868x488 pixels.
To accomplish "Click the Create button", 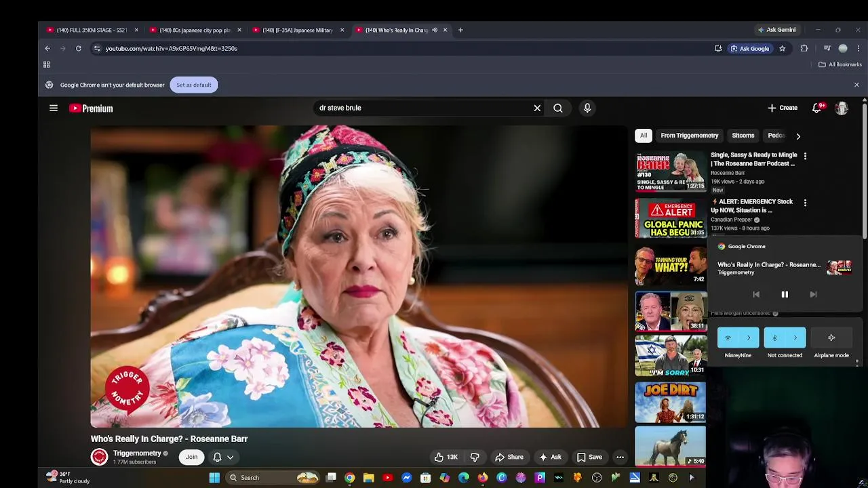I will [x=783, y=108].
